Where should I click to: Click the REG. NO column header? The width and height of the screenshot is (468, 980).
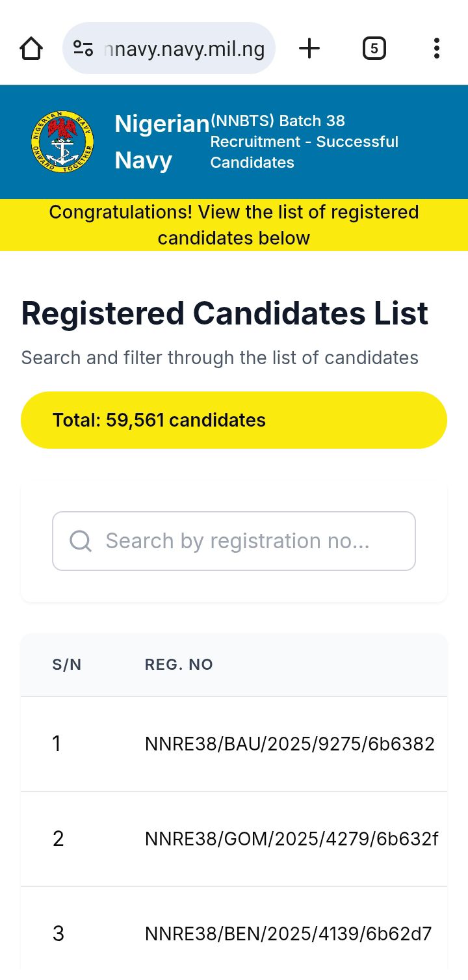point(179,665)
